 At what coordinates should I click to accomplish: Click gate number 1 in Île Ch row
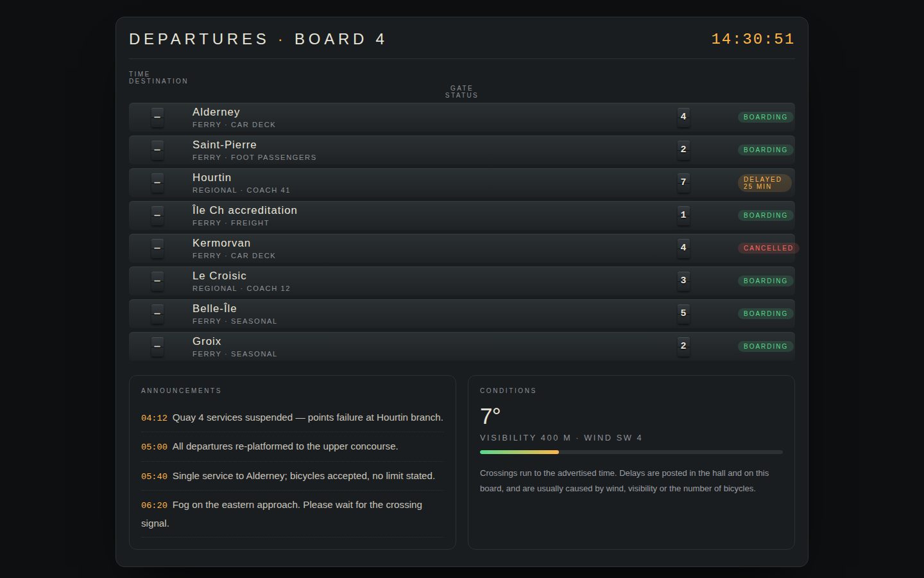point(683,215)
